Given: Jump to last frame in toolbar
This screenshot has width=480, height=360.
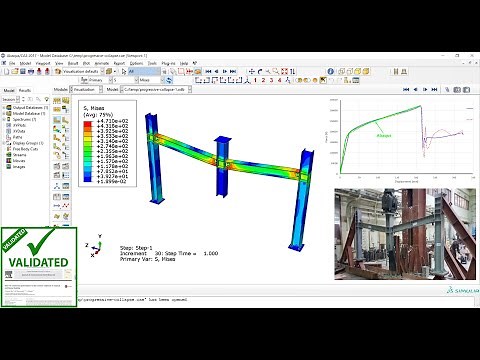Looking at the screenshot, I should pos(233,71).
